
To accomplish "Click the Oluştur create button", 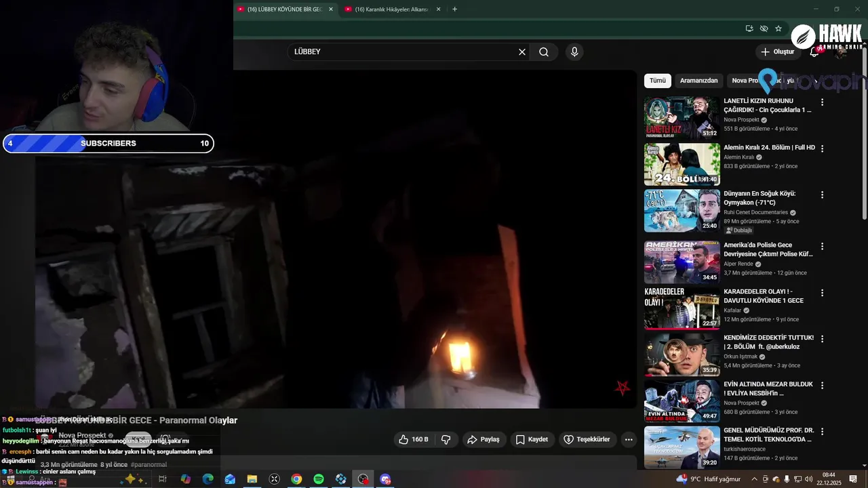I will tap(777, 52).
